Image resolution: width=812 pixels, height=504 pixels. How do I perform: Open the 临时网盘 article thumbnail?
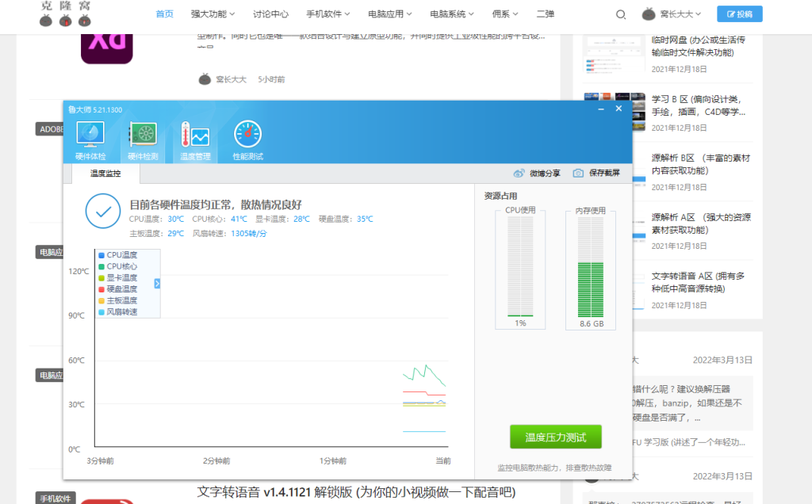[x=615, y=54]
